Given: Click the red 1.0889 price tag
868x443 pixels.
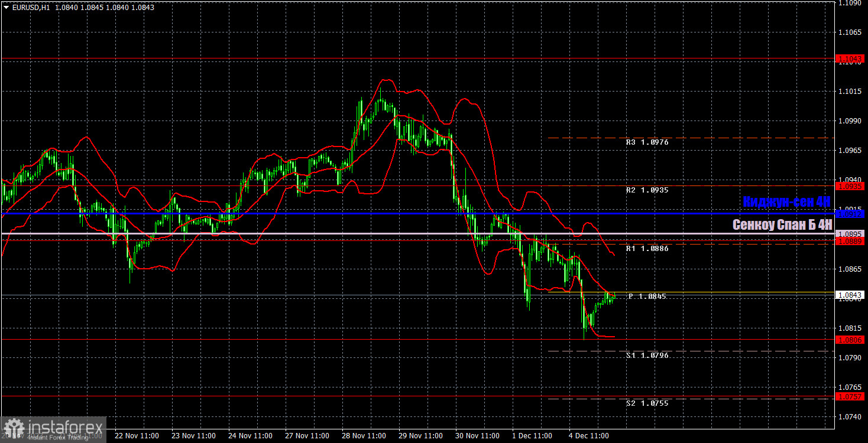Looking at the screenshot, I should [850, 241].
